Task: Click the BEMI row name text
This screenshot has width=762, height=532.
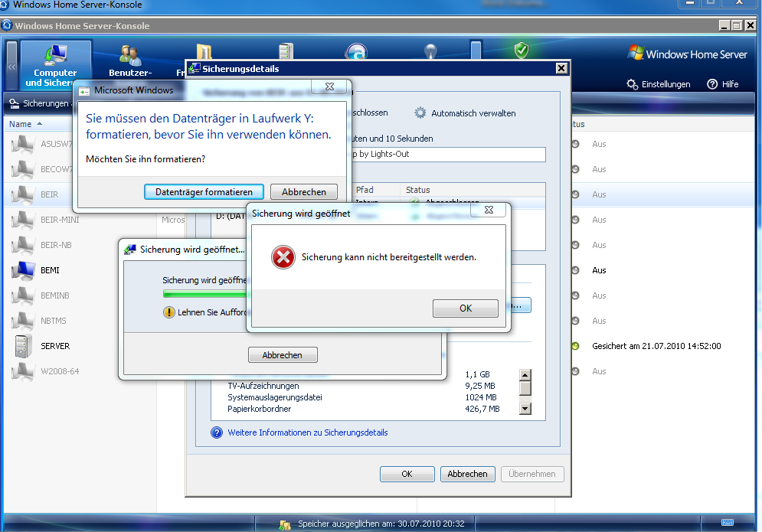Action: [x=50, y=270]
